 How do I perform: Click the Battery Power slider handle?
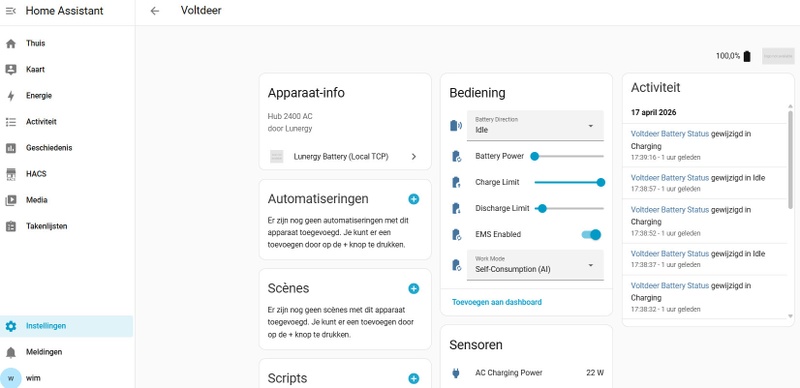point(535,156)
